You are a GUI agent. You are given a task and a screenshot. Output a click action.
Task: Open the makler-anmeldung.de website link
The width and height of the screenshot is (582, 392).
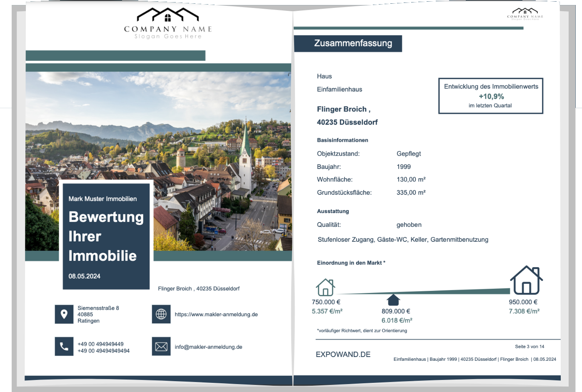(x=216, y=315)
